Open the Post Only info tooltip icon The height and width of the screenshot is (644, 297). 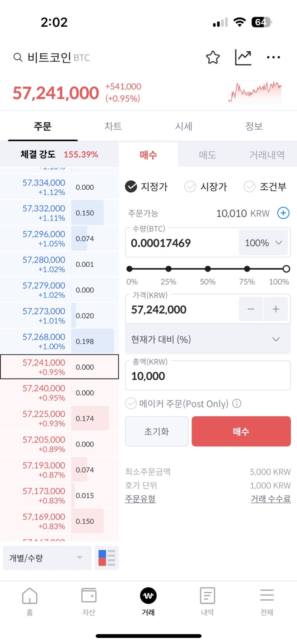[237, 404]
